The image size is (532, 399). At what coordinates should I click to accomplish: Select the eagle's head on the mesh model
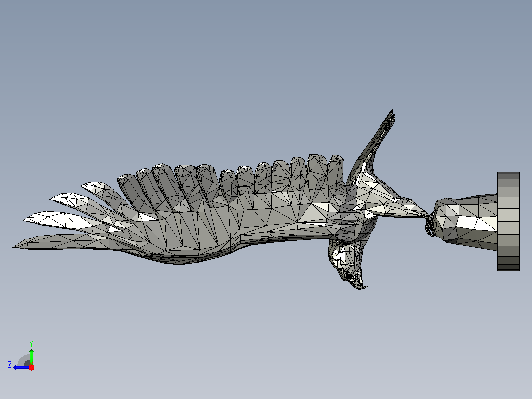pyautogui.click(x=348, y=264)
